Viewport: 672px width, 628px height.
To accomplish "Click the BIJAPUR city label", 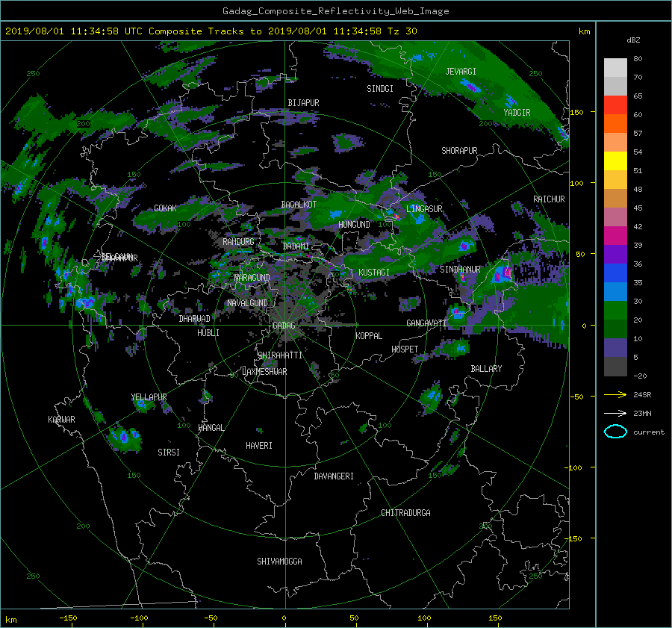I will 303,103.
